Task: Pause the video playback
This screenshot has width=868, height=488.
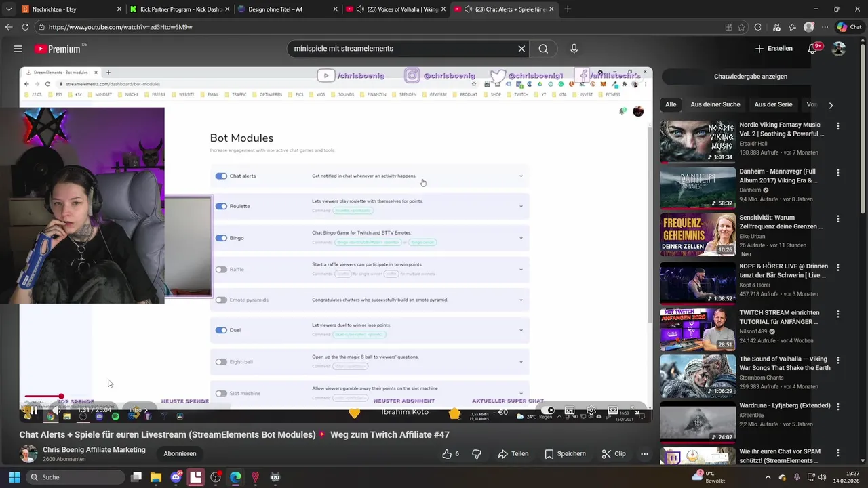Action: click(x=33, y=411)
